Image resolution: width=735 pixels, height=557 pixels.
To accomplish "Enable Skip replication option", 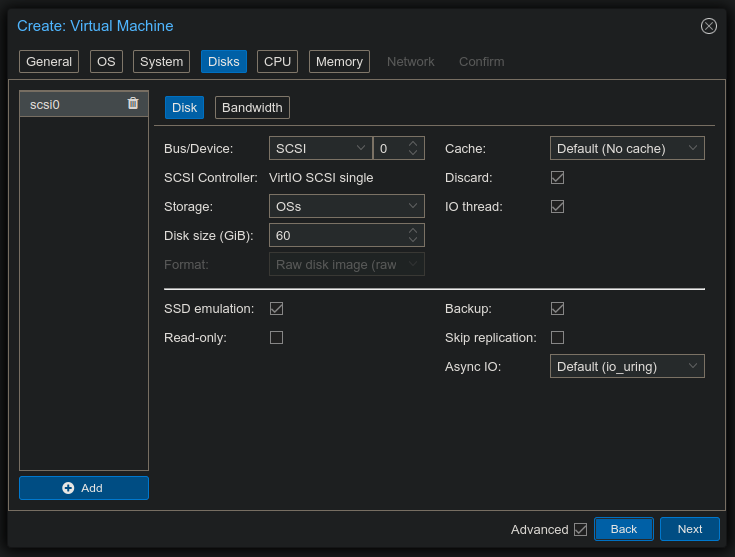I will (x=558, y=338).
